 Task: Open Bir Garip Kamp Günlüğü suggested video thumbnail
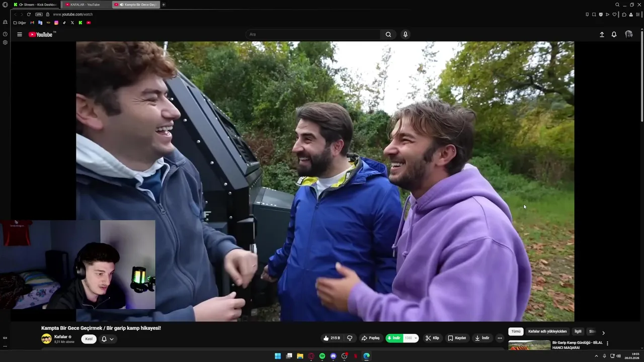point(529,345)
